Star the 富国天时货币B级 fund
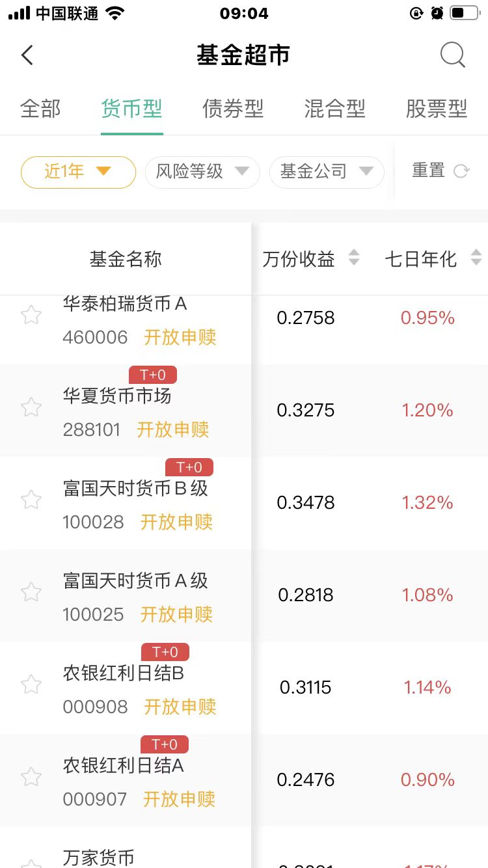Viewport: 488px width, 868px height. click(31, 500)
